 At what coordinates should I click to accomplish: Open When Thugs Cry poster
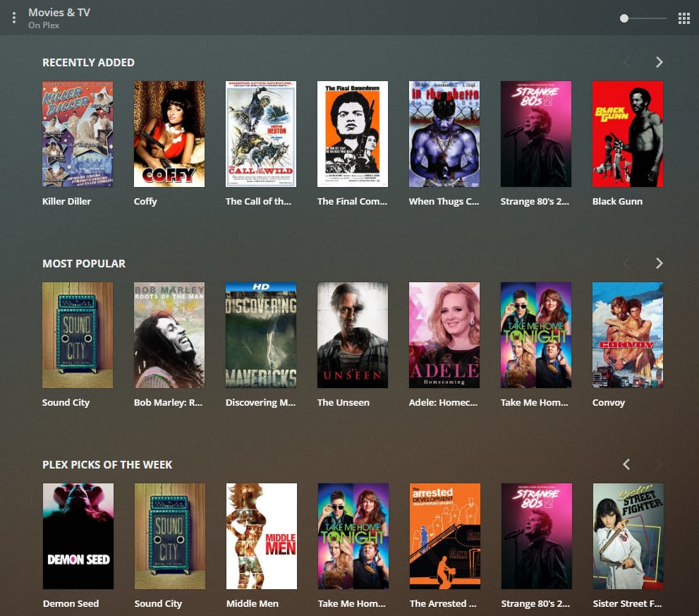click(444, 134)
